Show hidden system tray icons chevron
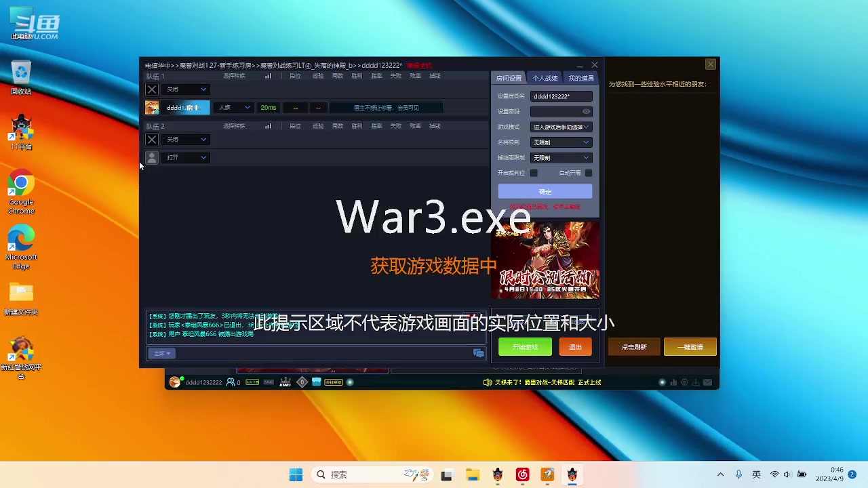Screen dimensions: 868x488 coord(720,474)
